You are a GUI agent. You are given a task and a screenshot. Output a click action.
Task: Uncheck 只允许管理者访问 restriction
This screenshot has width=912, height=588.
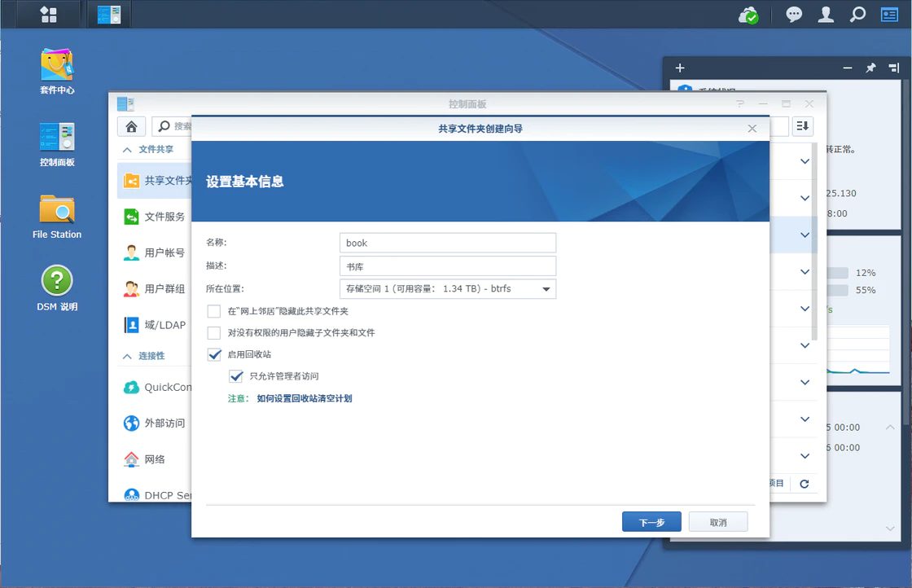(236, 376)
